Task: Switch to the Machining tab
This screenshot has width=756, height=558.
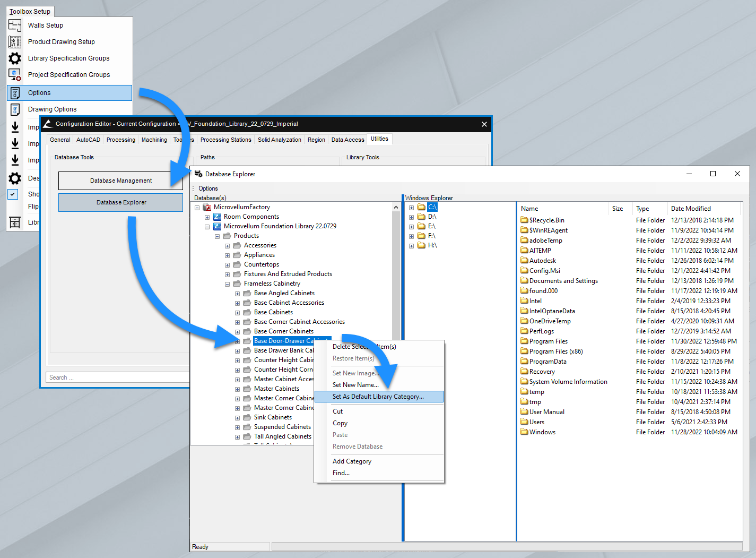Action: [154, 140]
